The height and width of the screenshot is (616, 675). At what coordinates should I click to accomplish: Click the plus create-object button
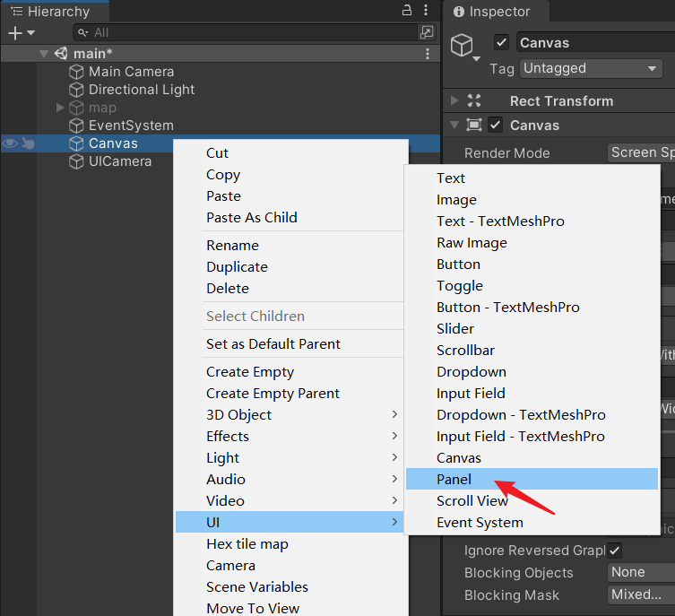click(x=15, y=32)
